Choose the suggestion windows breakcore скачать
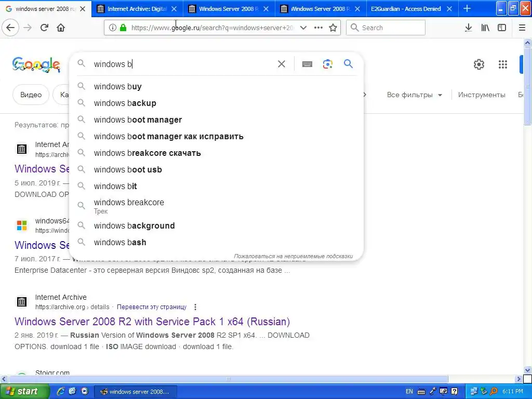Screen dimensions: 532x399 pyautogui.click(x=216, y=153)
